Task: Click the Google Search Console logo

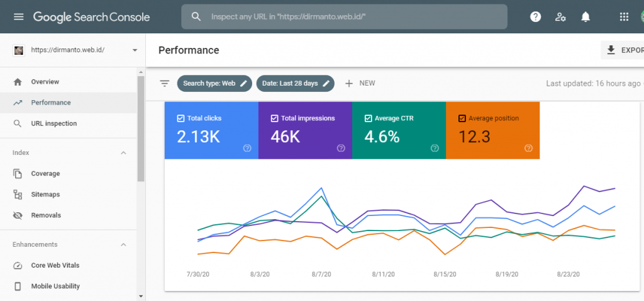Action: [x=92, y=17]
